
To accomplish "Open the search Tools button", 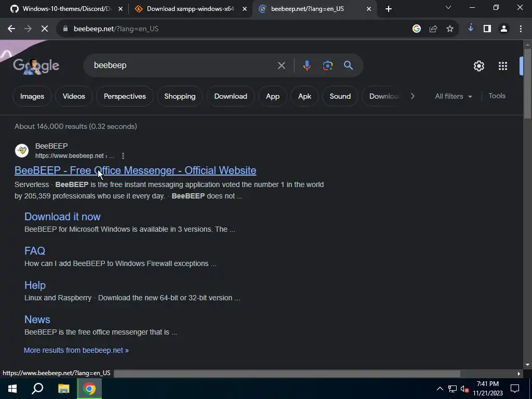I will tap(497, 96).
